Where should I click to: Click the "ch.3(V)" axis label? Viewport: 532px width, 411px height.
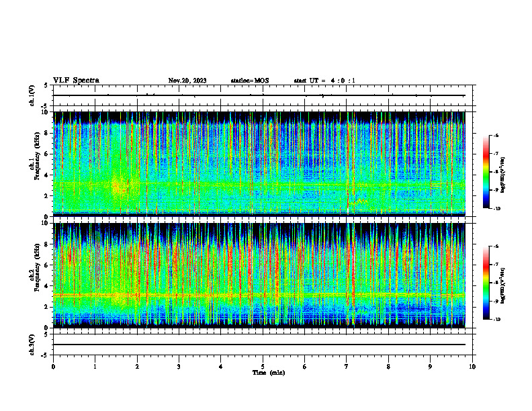tap(32, 345)
